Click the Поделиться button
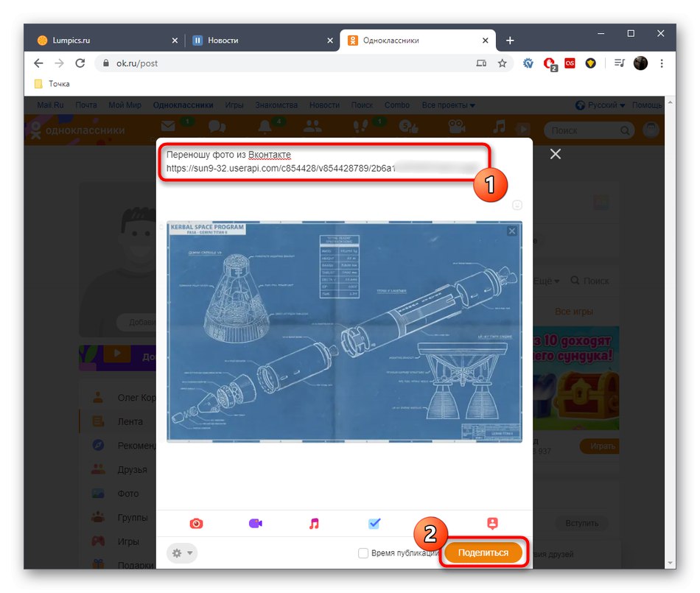 483,552
